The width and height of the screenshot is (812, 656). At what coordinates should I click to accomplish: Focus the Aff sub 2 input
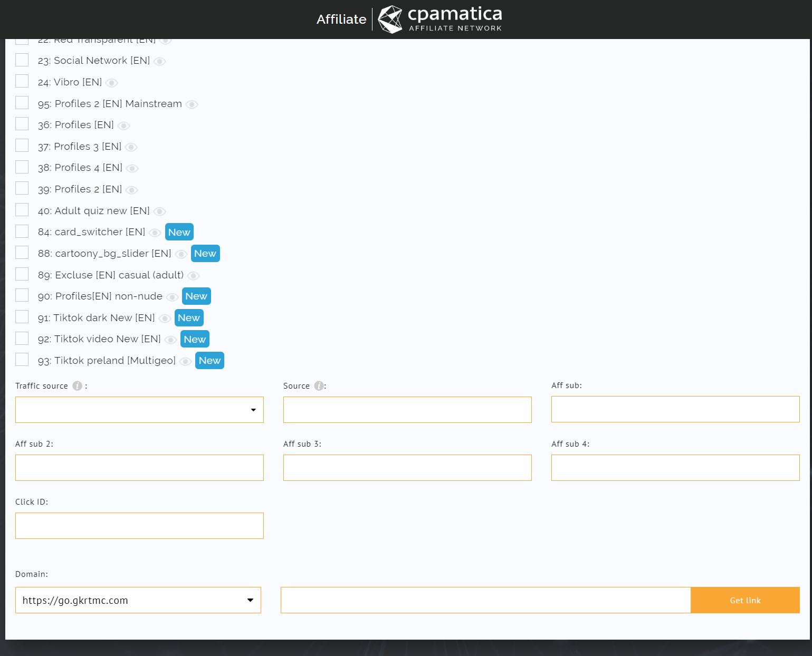click(x=139, y=468)
